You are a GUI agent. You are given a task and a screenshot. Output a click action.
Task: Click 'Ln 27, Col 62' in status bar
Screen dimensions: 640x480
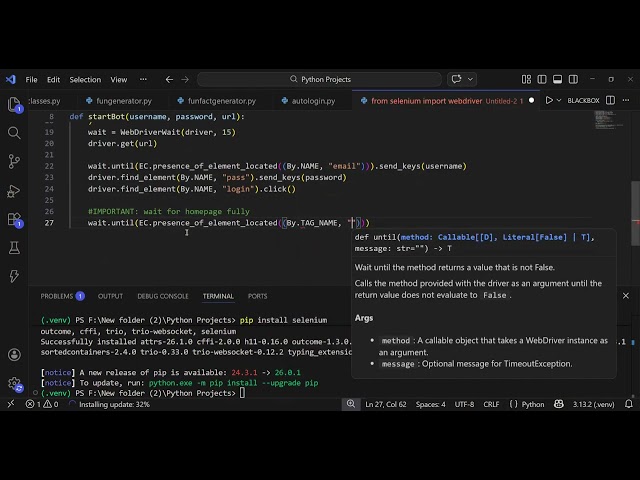[386, 404]
